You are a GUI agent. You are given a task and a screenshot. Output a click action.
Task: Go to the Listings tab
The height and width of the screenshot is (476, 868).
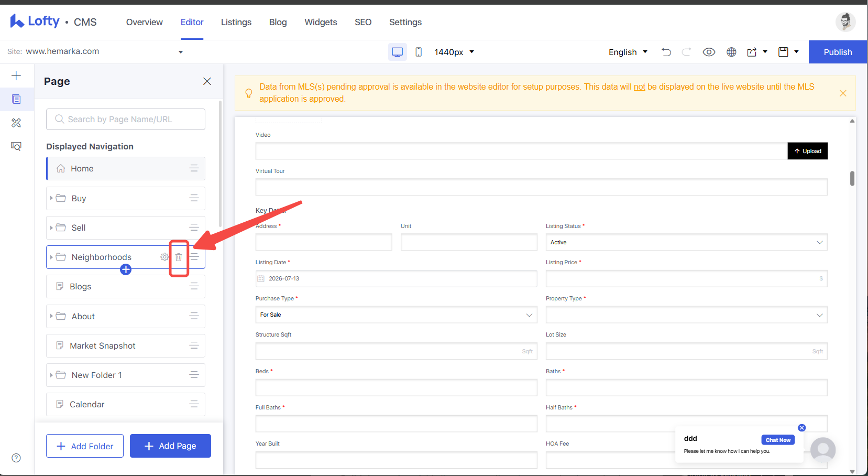click(236, 22)
